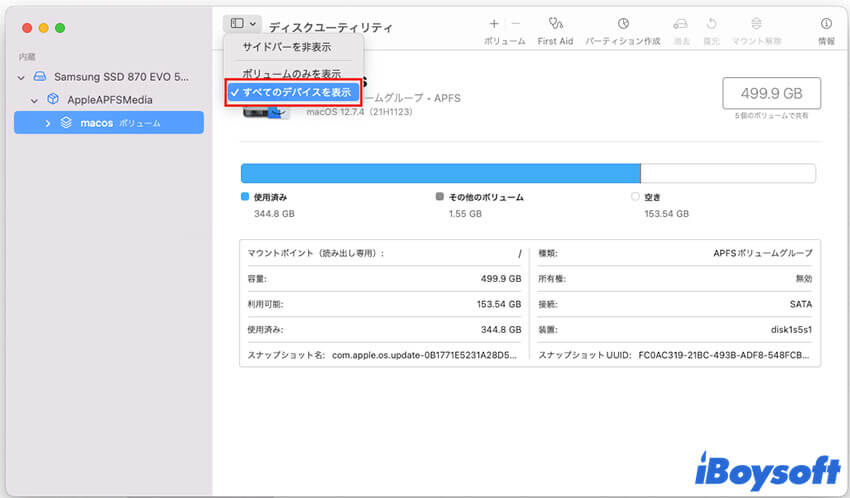Click the empty free portion of the storage bar
This screenshot has height=498, width=850.
coord(728,173)
